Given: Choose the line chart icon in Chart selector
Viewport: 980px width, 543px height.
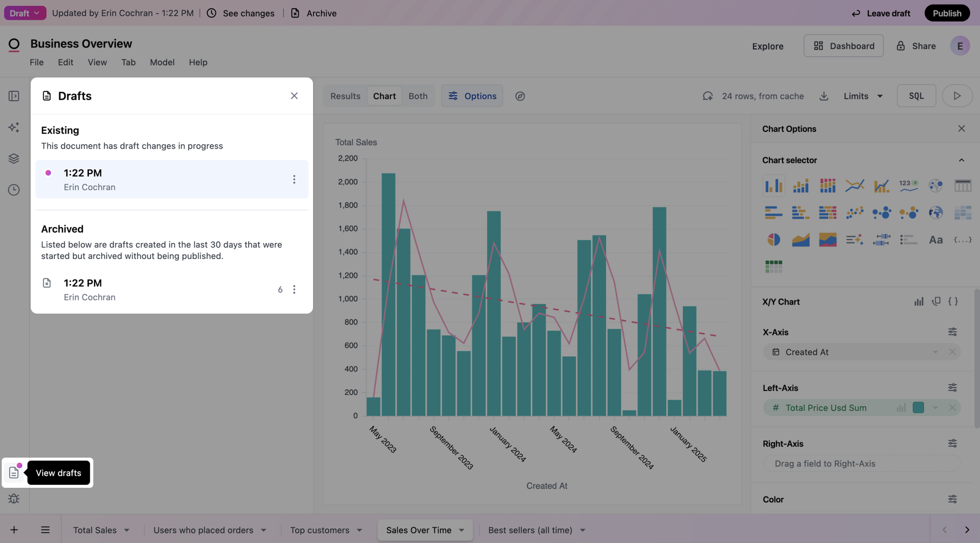Looking at the screenshot, I should point(854,186).
